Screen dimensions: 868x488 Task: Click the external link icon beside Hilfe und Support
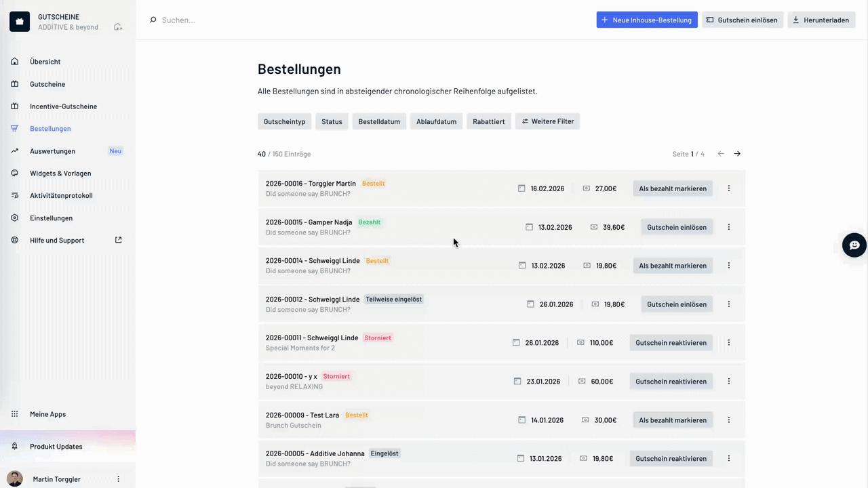(118, 240)
